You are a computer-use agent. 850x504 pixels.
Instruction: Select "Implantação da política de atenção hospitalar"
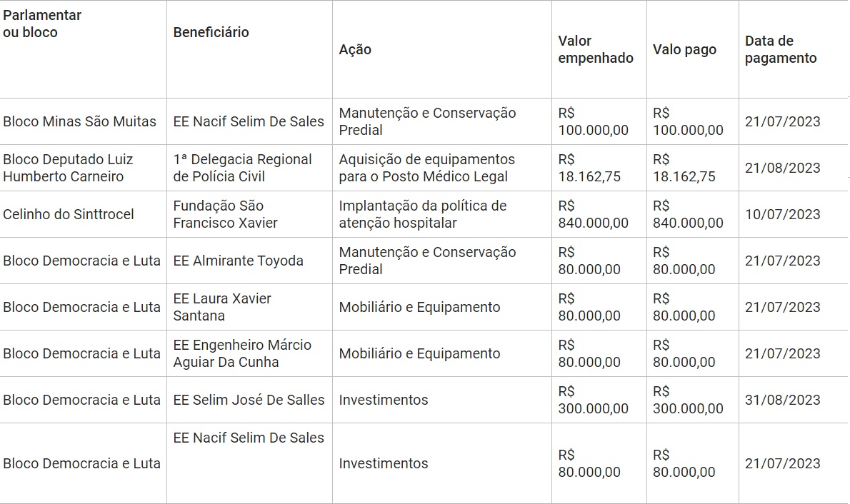(x=422, y=214)
